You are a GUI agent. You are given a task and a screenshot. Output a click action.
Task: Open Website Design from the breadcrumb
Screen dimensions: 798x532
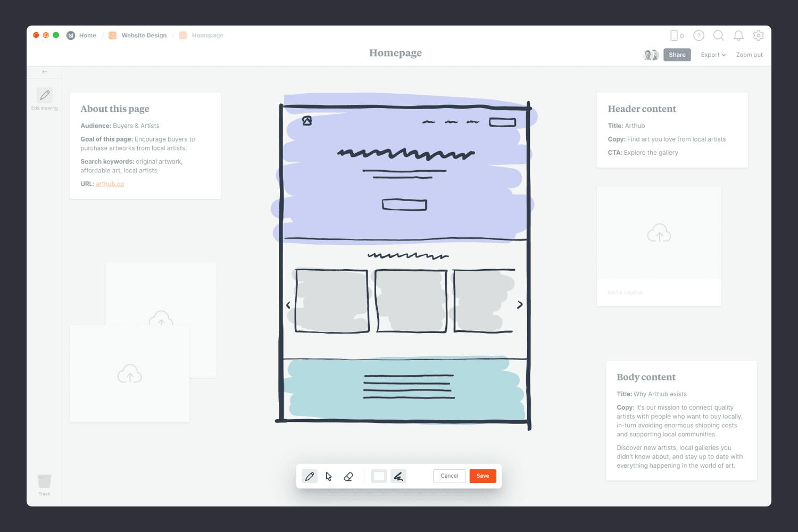coord(144,35)
